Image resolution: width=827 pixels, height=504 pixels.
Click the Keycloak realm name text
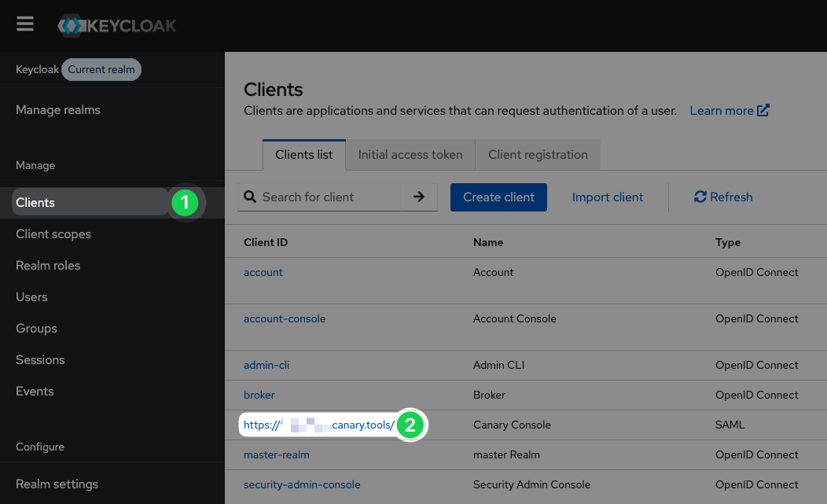37,70
